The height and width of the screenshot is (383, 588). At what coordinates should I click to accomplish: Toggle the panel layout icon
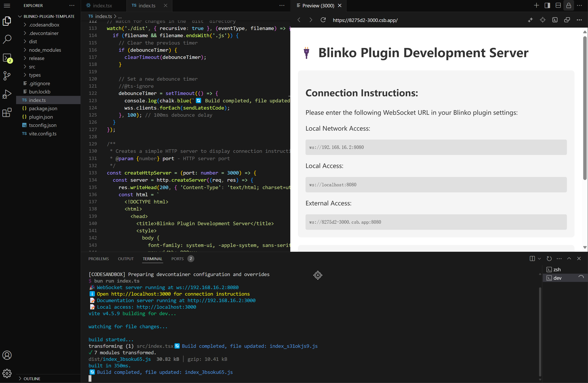pos(558,5)
